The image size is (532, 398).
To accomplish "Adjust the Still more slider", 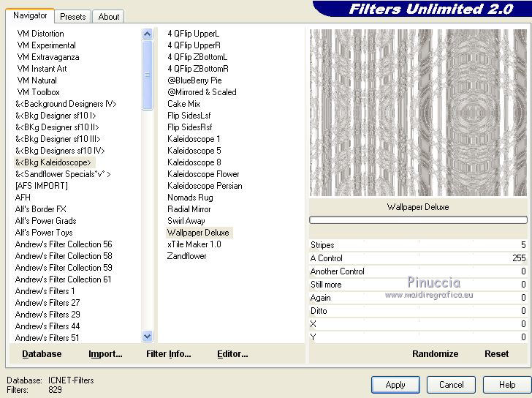I will pyautogui.click(x=418, y=285).
